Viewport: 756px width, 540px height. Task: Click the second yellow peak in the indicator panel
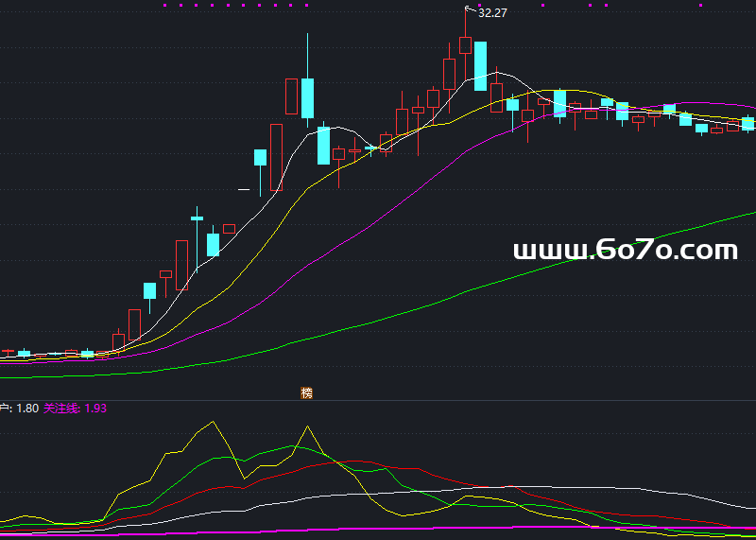click(306, 427)
